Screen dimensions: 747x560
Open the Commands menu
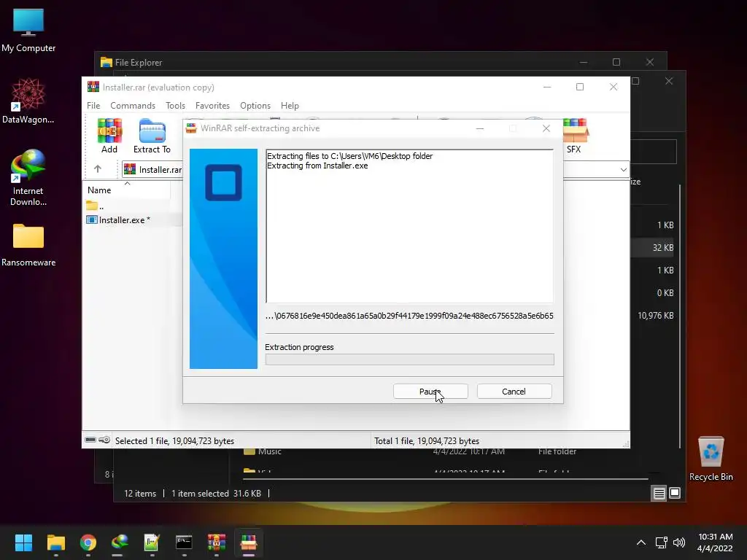(133, 105)
